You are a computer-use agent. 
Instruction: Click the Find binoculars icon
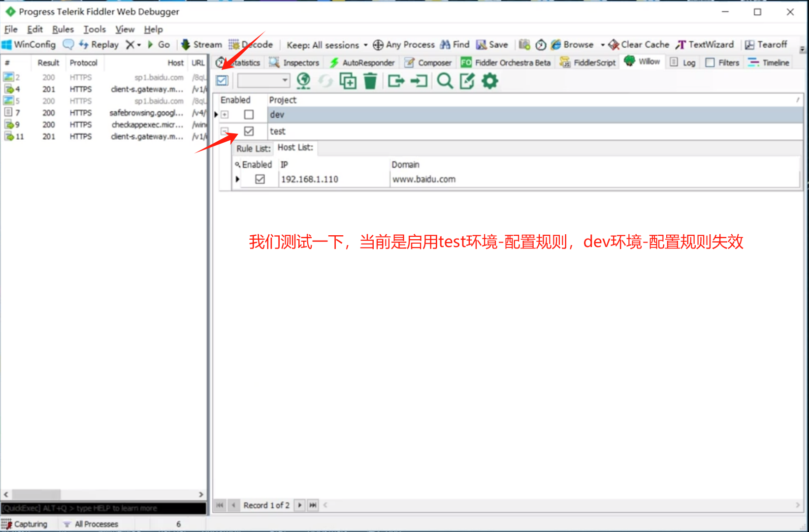tap(445, 45)
